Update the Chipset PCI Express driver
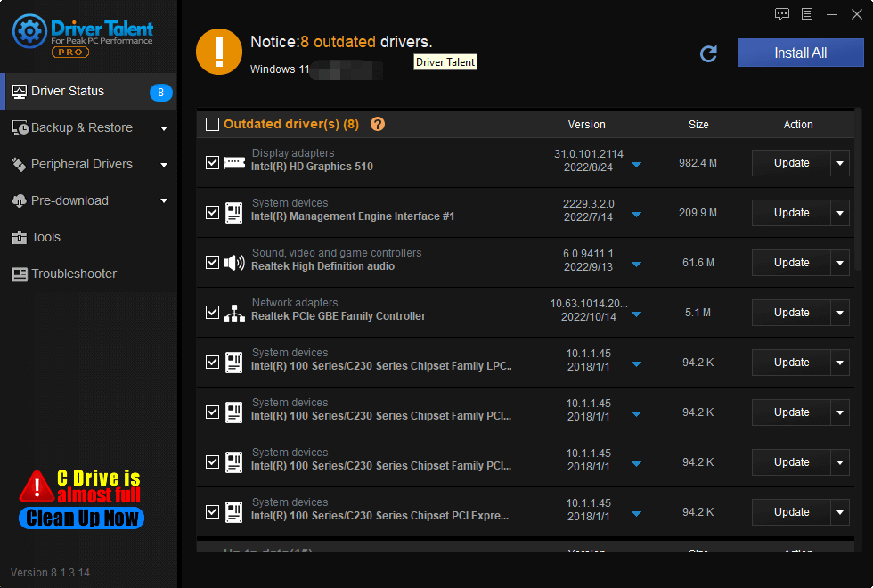The height and width of the screenshot is (588, 873). 791,512
